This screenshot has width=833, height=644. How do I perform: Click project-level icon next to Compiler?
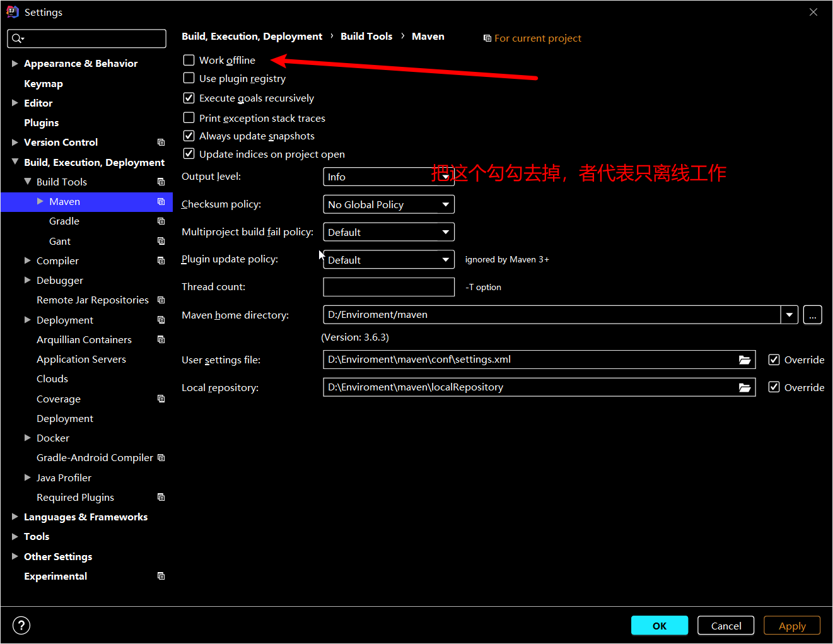(161, 261)
